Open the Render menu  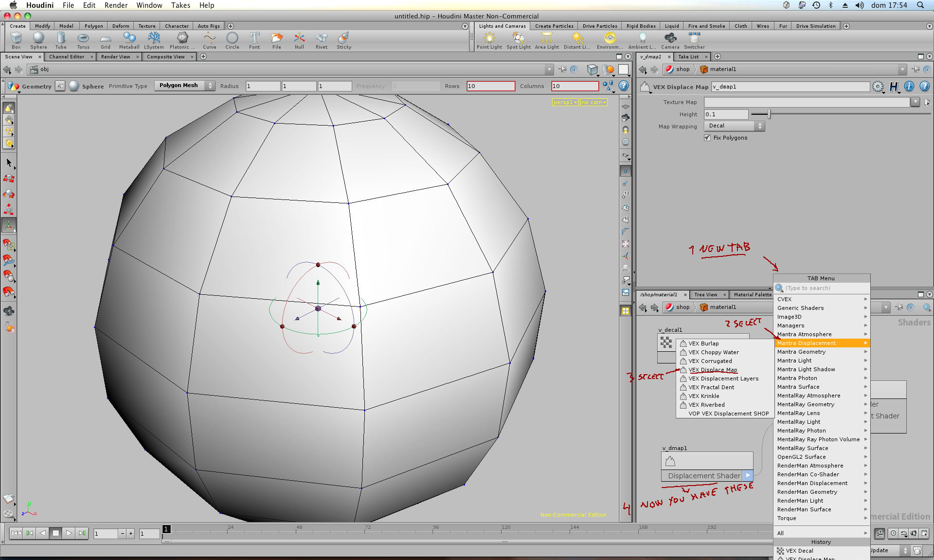[116, 5]
